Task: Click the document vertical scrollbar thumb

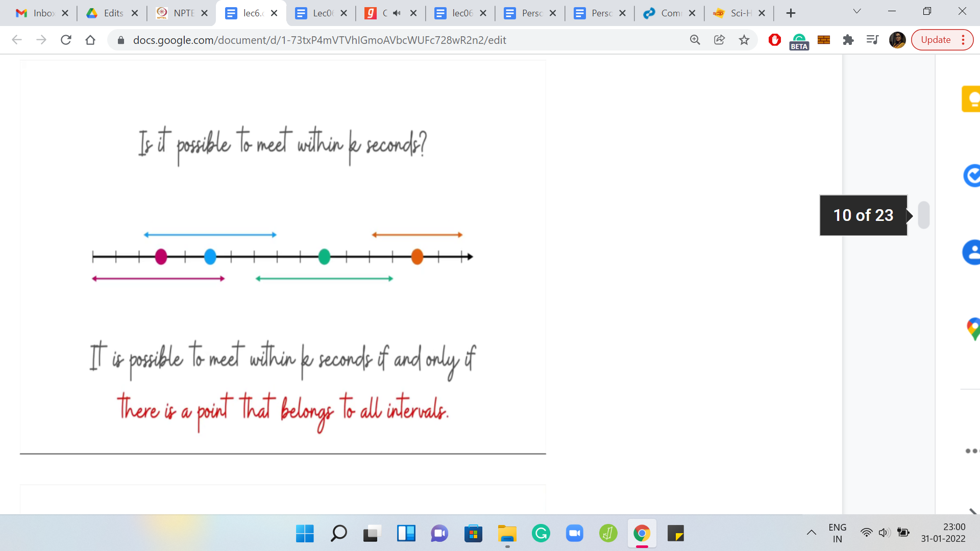Action: (923, 215)
